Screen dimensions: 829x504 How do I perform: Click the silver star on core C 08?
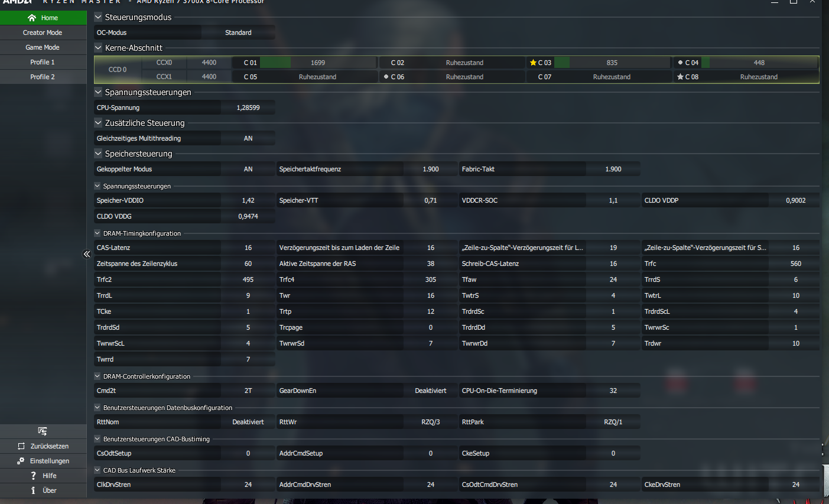pyautogui.click(x=680, y=77)
